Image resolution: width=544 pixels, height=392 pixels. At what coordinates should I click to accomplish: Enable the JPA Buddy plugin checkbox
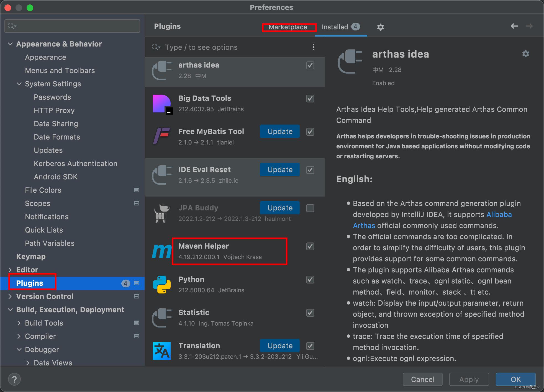[310, 208]
